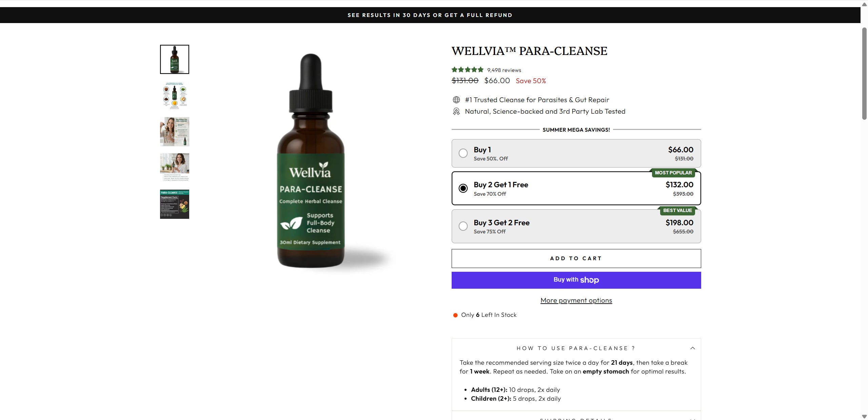
Task: Click scrollbar down arrow at bottom
Action: pos(864,417)
